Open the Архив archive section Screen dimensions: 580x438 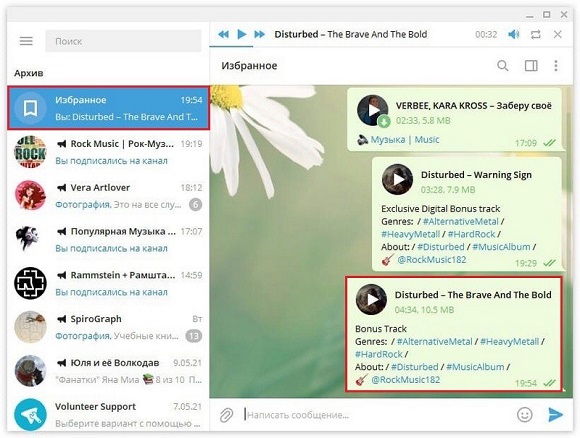pos(29,73)
